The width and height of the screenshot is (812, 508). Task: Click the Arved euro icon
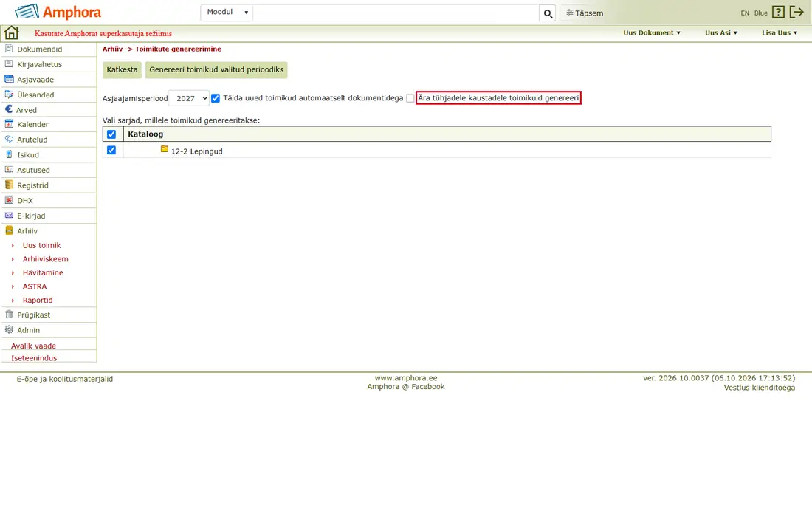click(x=9, y=109)
